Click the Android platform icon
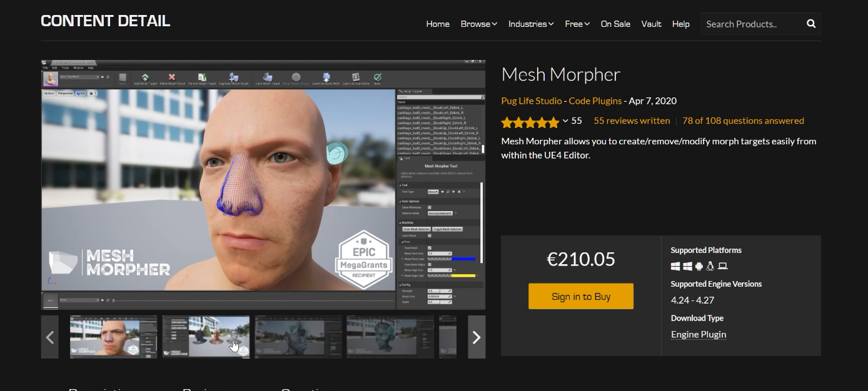 699,266
